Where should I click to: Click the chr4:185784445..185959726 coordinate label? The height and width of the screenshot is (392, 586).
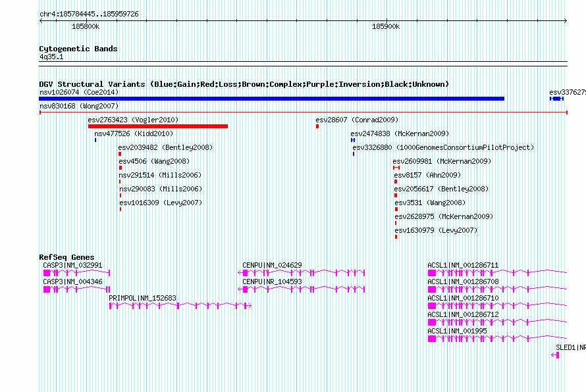pos(89,14)
